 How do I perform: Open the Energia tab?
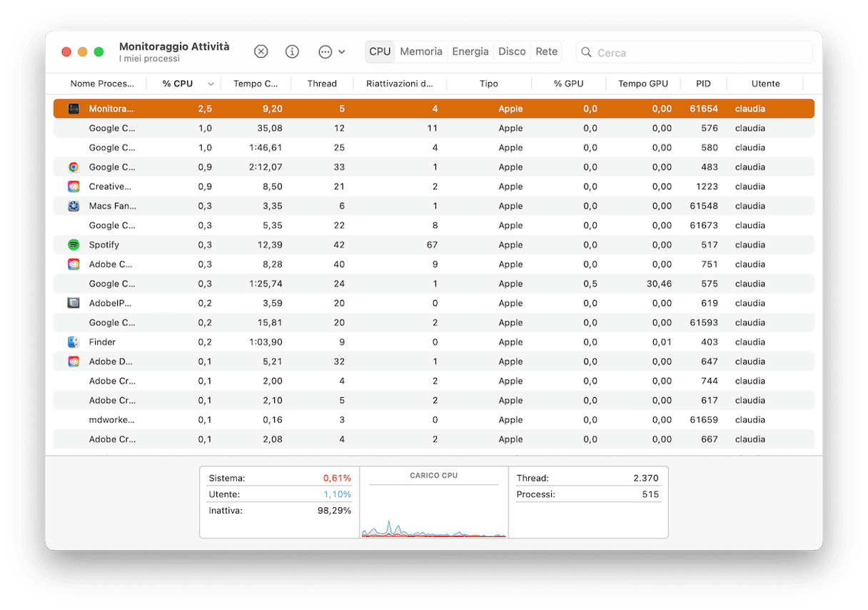click(470, 51)
